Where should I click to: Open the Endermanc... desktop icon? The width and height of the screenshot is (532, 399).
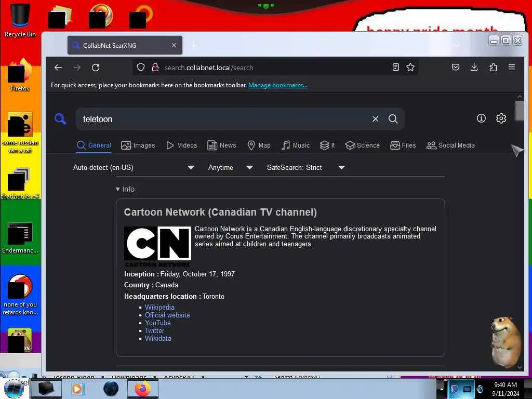point(20,238)
